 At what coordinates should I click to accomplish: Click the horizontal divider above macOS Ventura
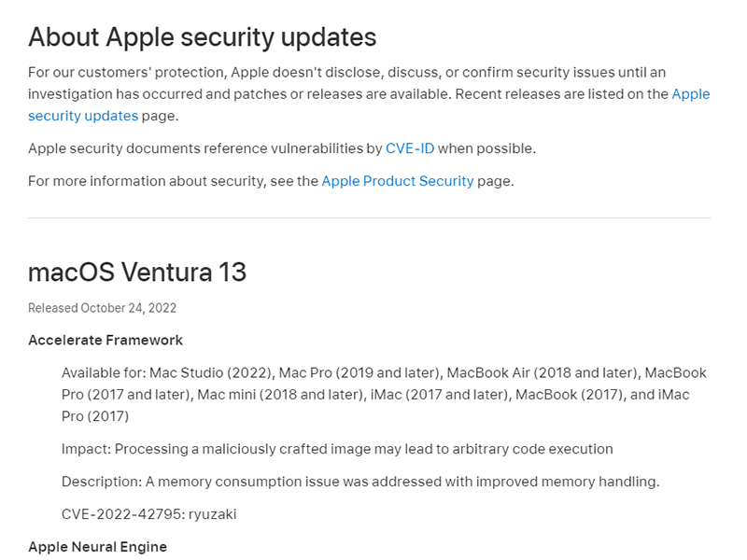[x=369, y=218]
